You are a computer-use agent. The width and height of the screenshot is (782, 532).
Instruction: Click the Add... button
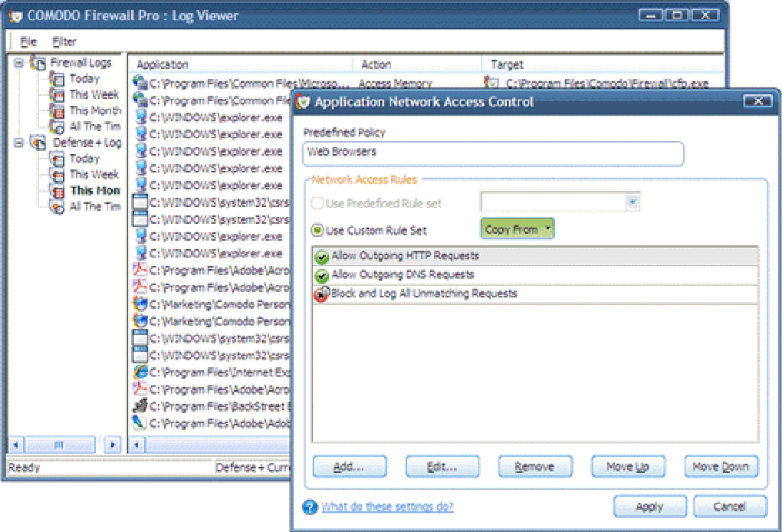350,466
